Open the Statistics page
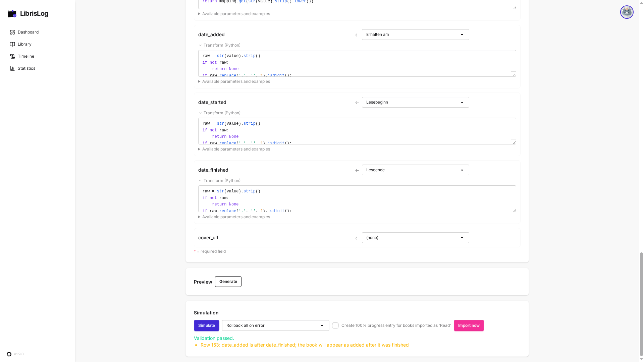644x362 pixels. (26, 68)
